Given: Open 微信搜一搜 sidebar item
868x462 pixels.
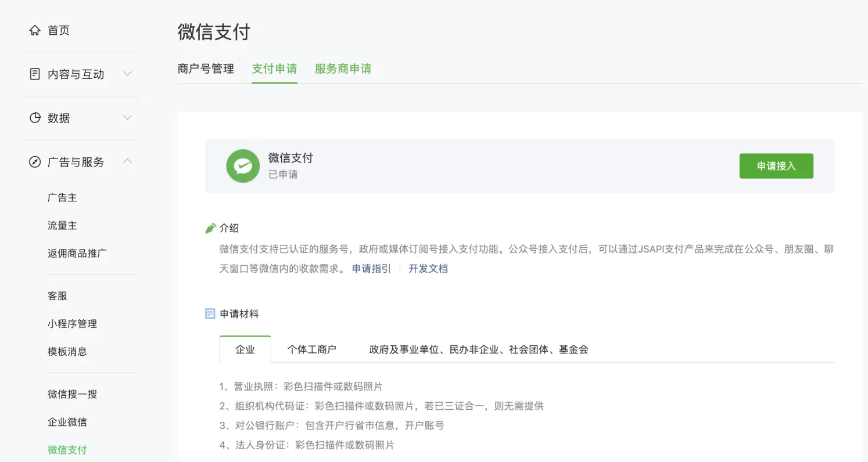Looking at the screenshot, I should [x=72, y=395].
